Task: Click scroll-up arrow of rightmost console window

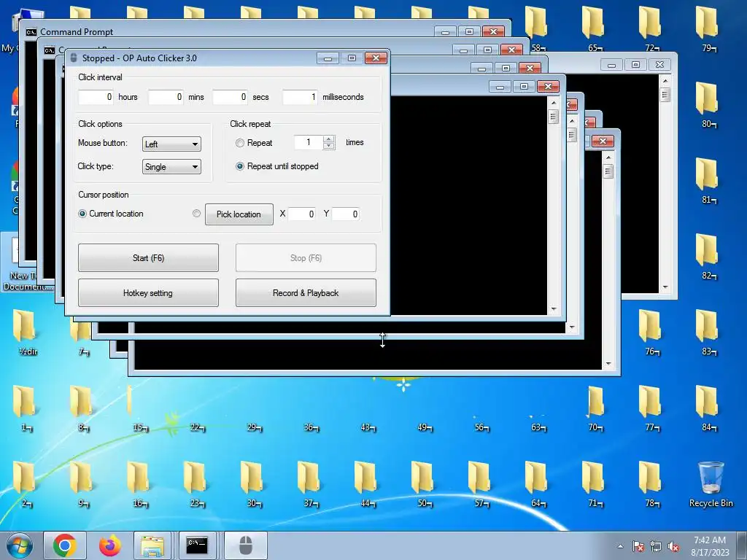Action: [x=665, y=80]
